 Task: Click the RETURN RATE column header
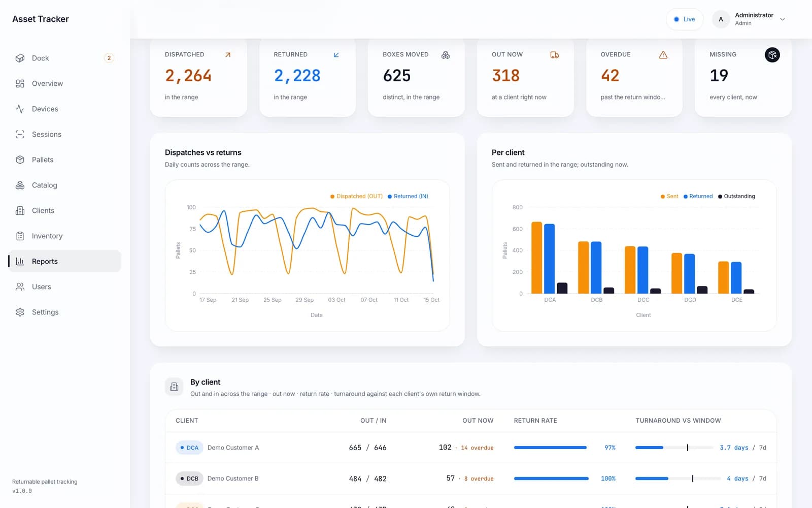[535, 421]
